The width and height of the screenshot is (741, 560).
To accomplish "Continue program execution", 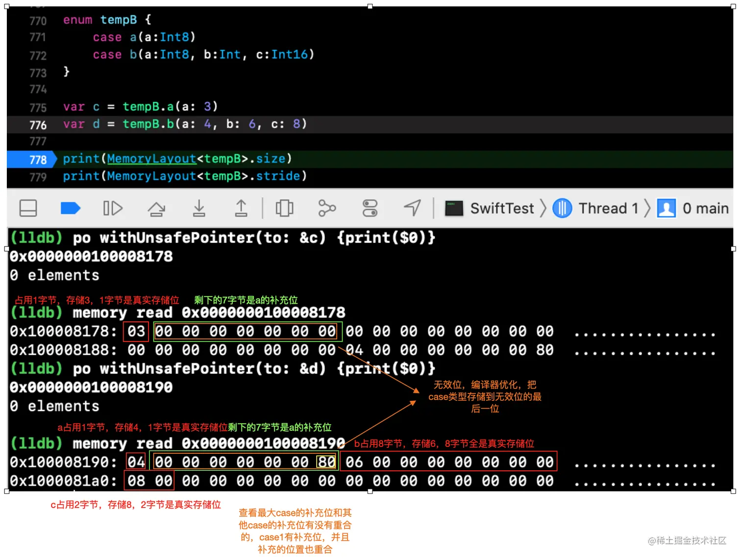I will click(x=113, y=208).
